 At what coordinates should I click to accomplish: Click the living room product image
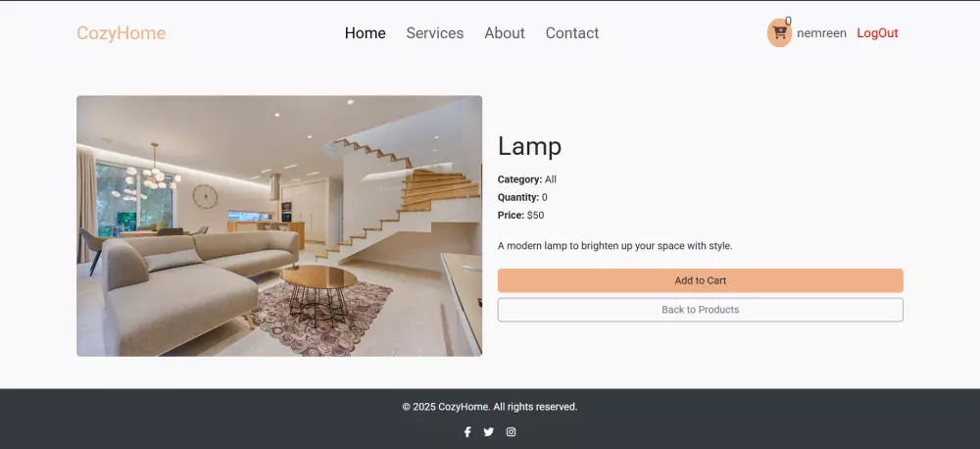(279, 225)
